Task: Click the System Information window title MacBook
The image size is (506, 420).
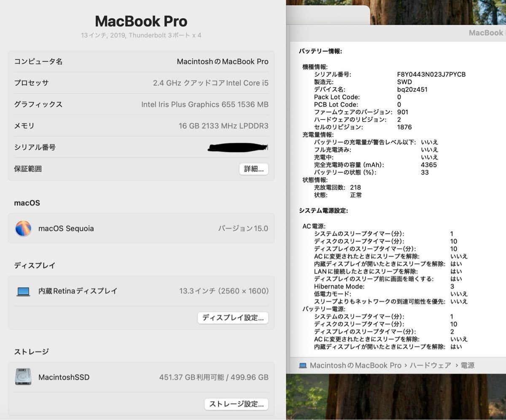Action: coord(487,33)
